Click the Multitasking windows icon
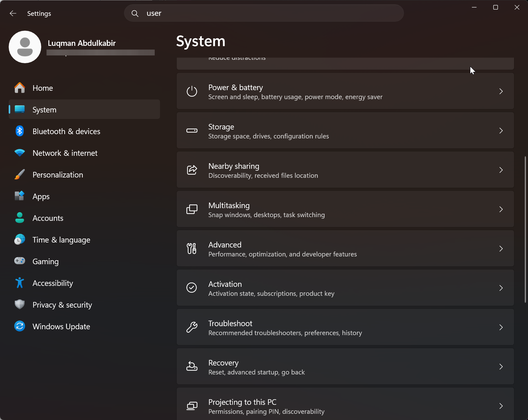The image size is (528, 420). [x=192, y=209]
